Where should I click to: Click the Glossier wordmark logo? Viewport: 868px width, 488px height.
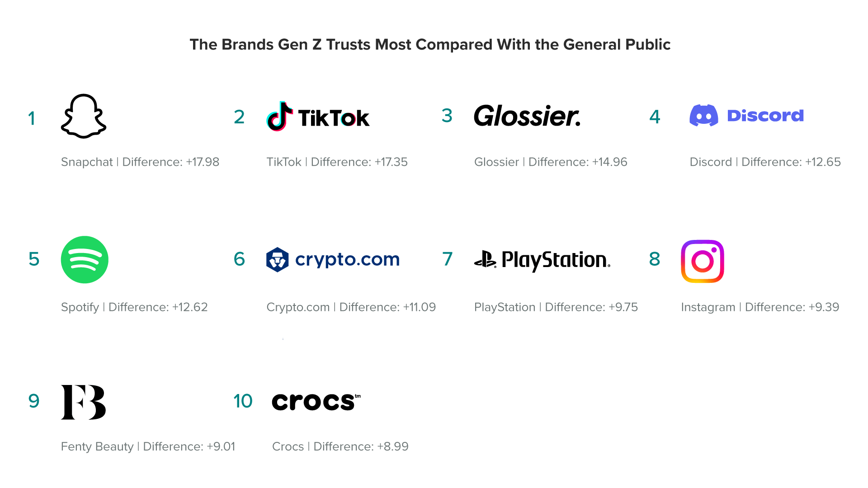click(x=527, y=116)
